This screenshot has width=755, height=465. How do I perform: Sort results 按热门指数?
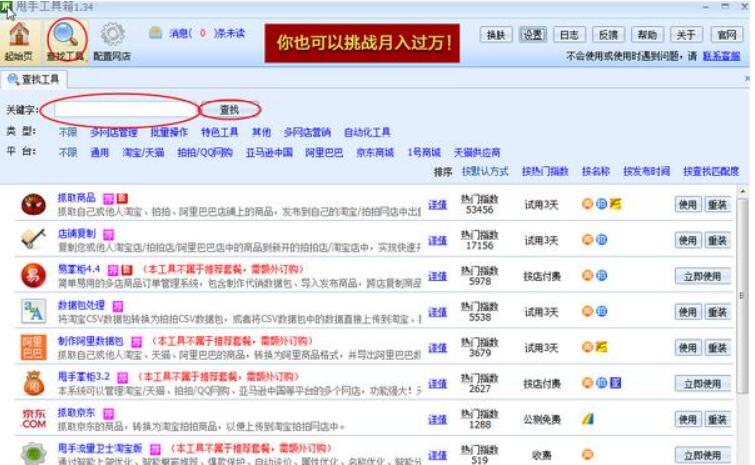coord(545,171)
